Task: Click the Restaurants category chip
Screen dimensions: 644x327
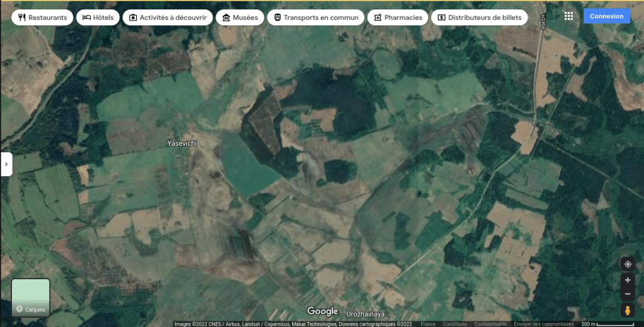Action: pyautogui.click(x=42, y=18)
